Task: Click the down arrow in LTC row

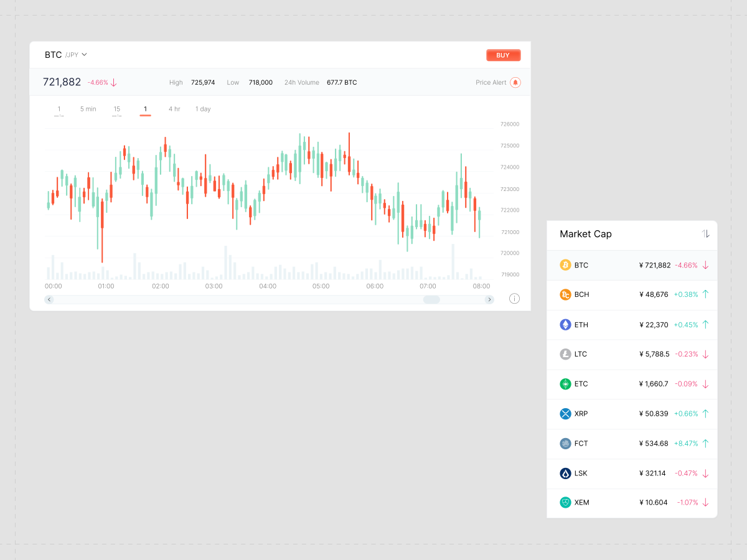Action: click(705, 354)
